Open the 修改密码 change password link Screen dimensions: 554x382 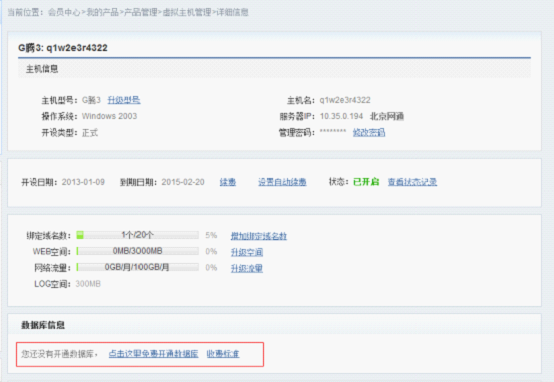[x=369, y=133]
